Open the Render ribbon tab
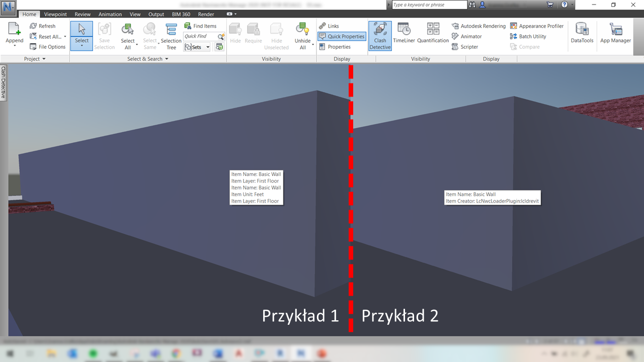This screenshot has height=362, width=644. pyautogui.click(x=206, y=15)
